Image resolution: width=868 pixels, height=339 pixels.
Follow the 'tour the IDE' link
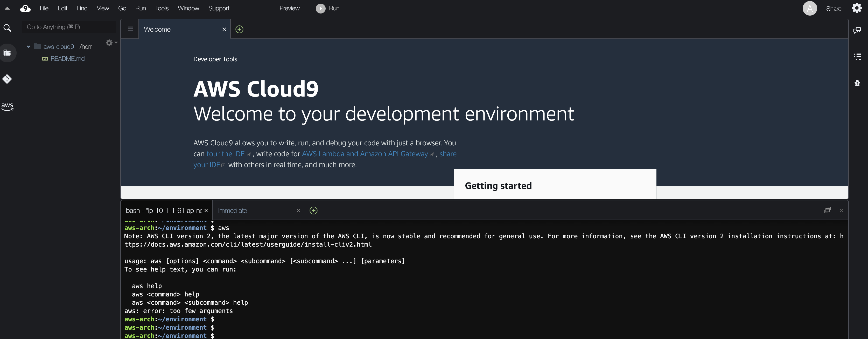tap(225, 154)
